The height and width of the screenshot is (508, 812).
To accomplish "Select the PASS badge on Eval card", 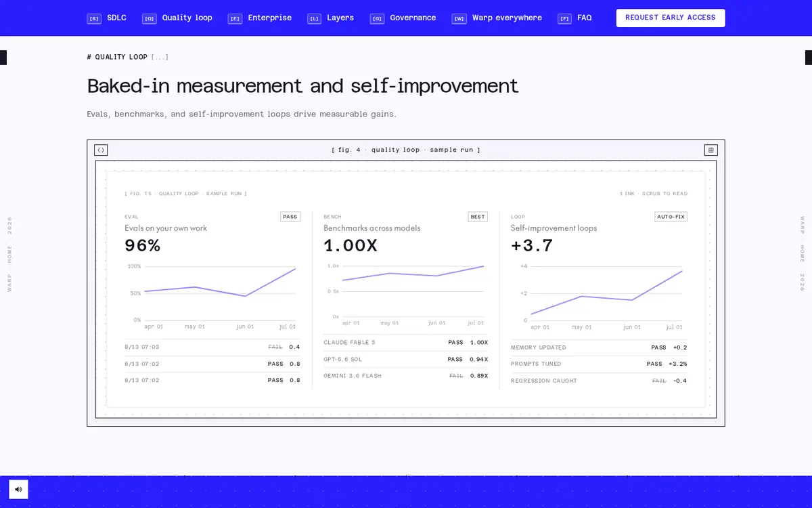I will click(x=290, y=217).
